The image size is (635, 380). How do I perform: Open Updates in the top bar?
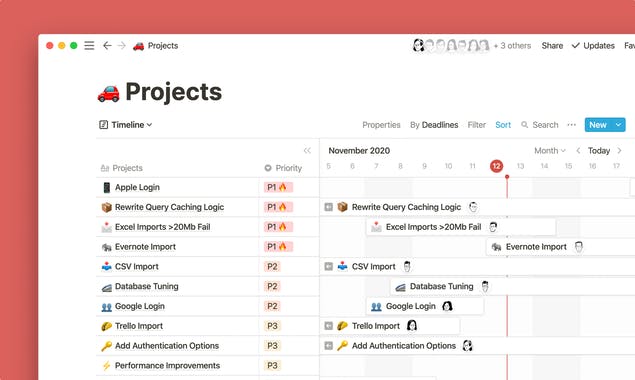coord(593,45)
